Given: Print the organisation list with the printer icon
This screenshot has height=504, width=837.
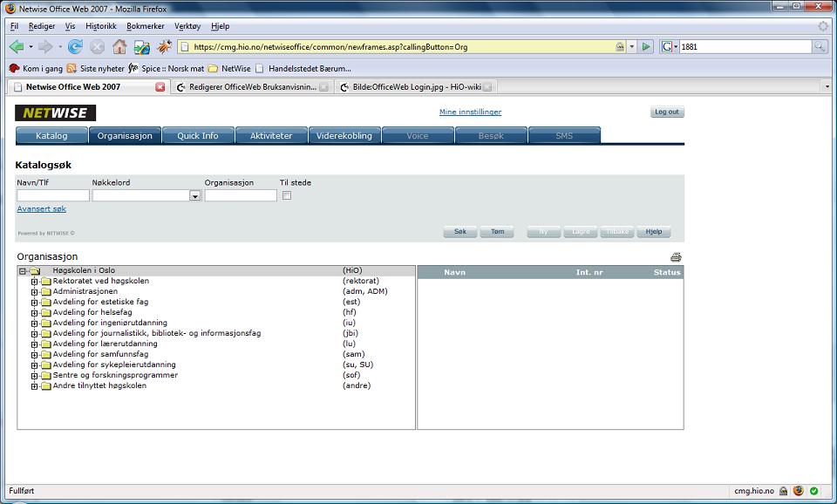Looking at the screenshot, I should click(x=676, y=257).
